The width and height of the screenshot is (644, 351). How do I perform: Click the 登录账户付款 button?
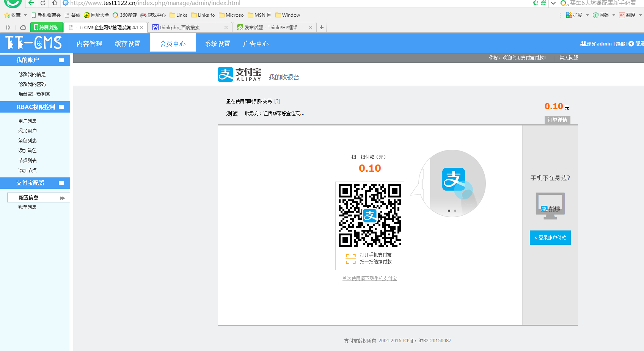pyautogui.click(x=550, y=238)
